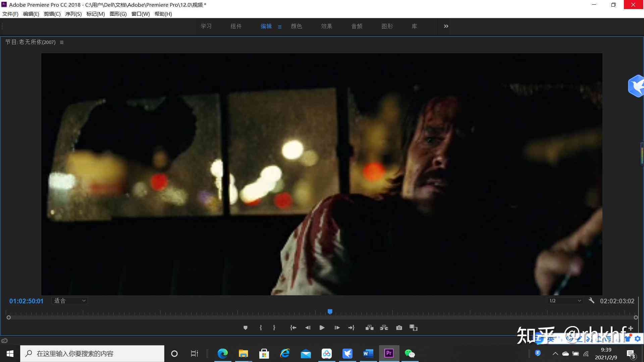Click the Creative Cloud status icon bottom-left
The image size is (644, 362).
point(4,341)
